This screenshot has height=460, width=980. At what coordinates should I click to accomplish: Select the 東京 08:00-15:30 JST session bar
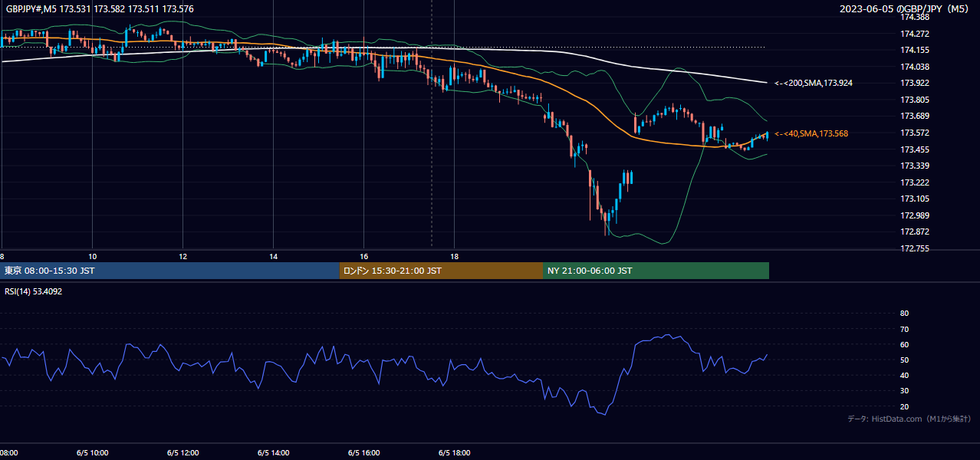pos(170,271)
